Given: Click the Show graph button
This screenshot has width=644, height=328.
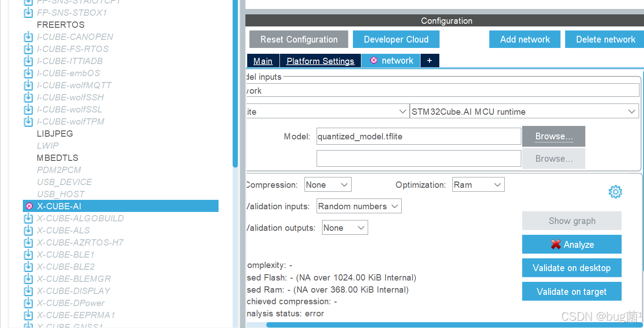Looking at the screenshot, I should [572, 221].
